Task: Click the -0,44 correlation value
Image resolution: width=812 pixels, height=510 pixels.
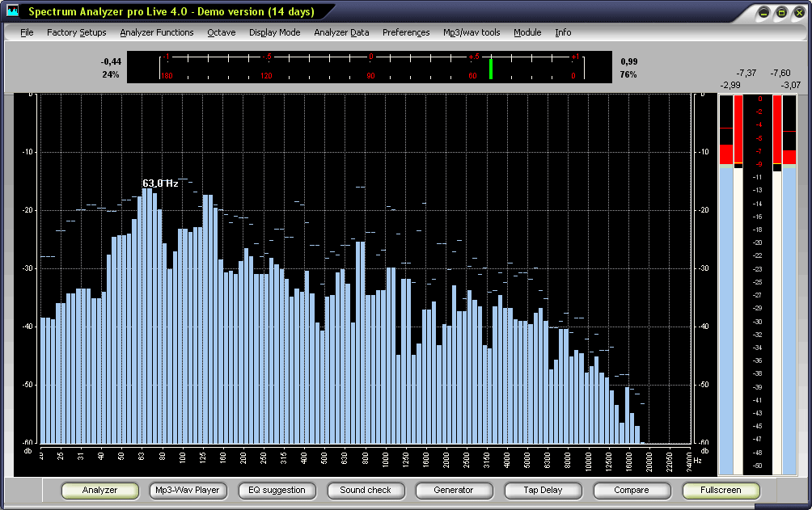Action: coord(111,61)
